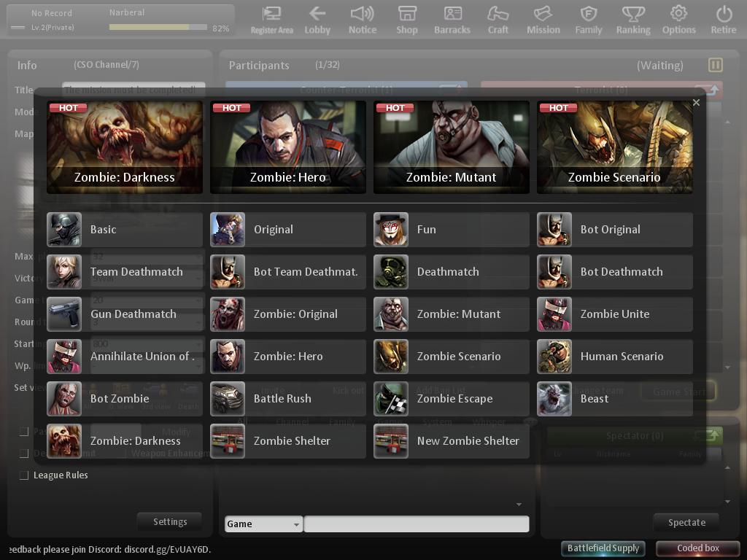Select the Human Scenario mode icon
Viewport: 747px width, 560px height.
554,356
